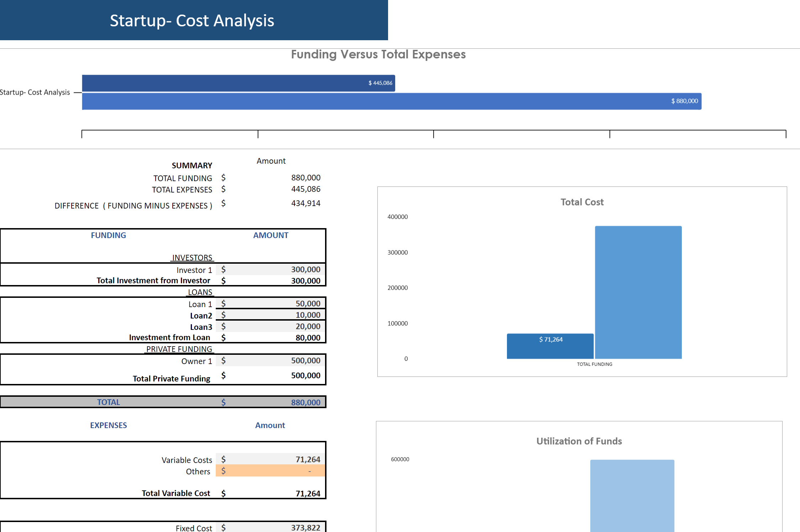Click the Total Cost chart title

coord(582,202)
